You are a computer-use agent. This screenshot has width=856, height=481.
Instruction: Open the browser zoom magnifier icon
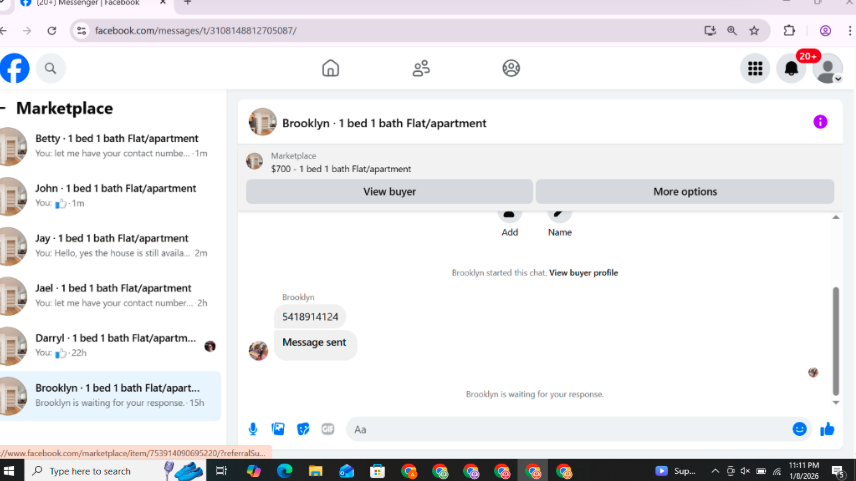(732, 31)
